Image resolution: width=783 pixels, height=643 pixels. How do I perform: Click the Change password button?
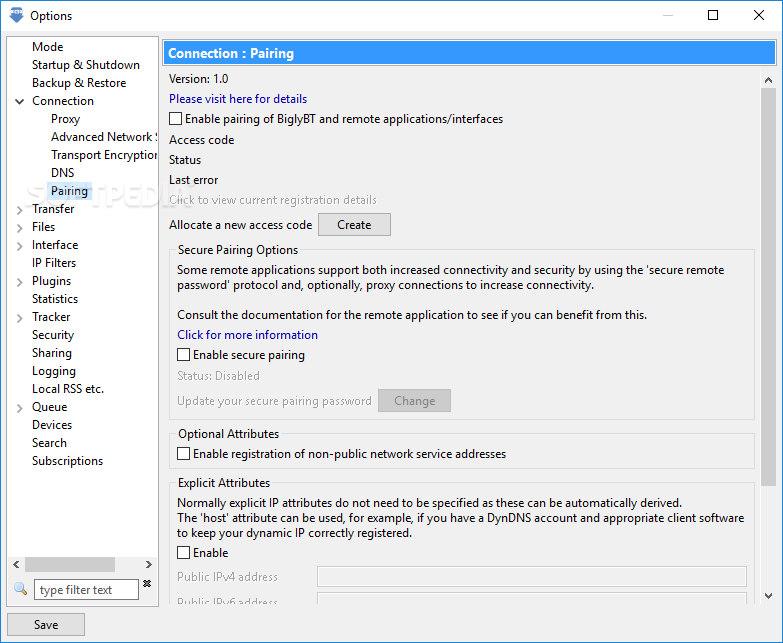point(414,401)
